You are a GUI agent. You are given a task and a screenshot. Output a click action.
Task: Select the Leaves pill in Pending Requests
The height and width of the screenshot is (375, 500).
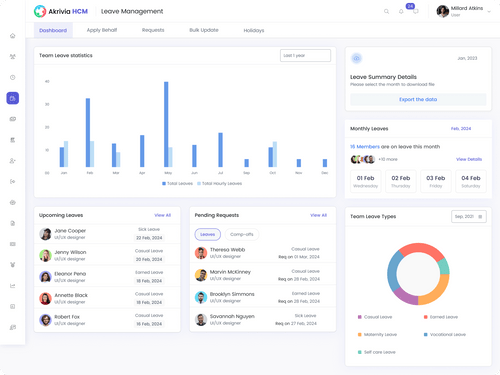click(207, 234)
